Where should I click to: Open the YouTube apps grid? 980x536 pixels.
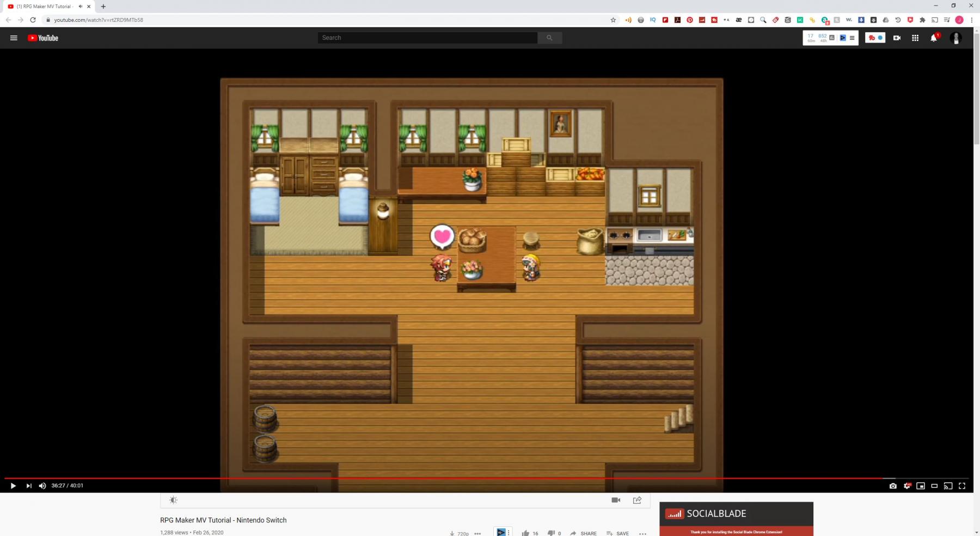[x=915, y=38]
